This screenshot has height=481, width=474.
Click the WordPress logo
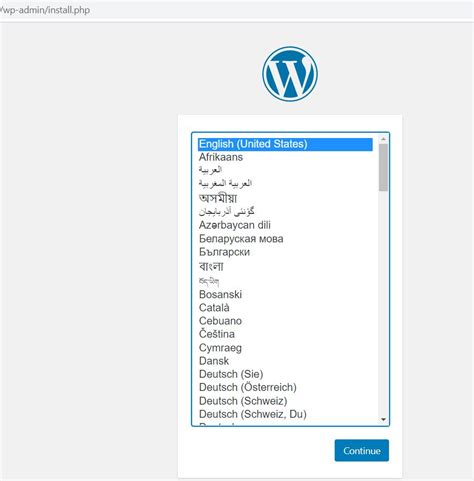pos(290,74)
